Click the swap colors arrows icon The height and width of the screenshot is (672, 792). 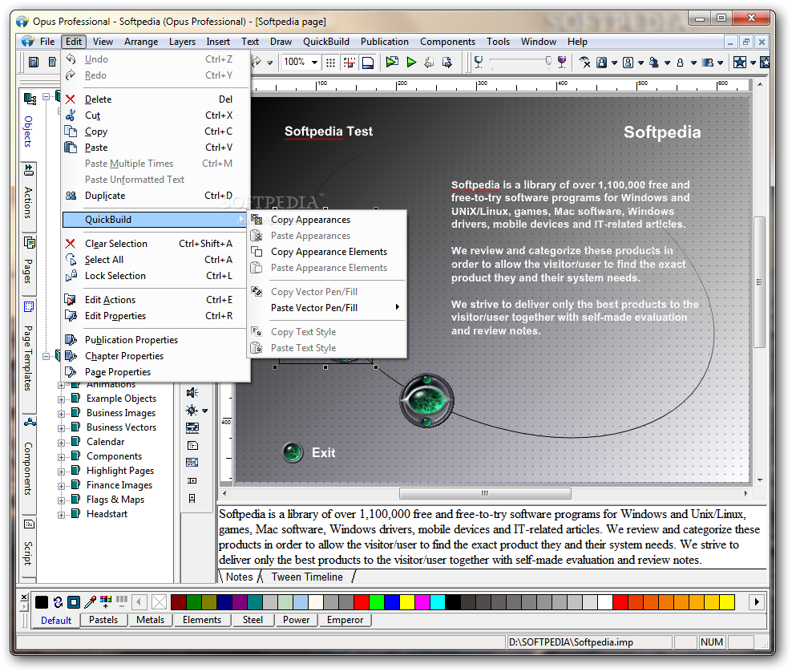click(58, 601)
